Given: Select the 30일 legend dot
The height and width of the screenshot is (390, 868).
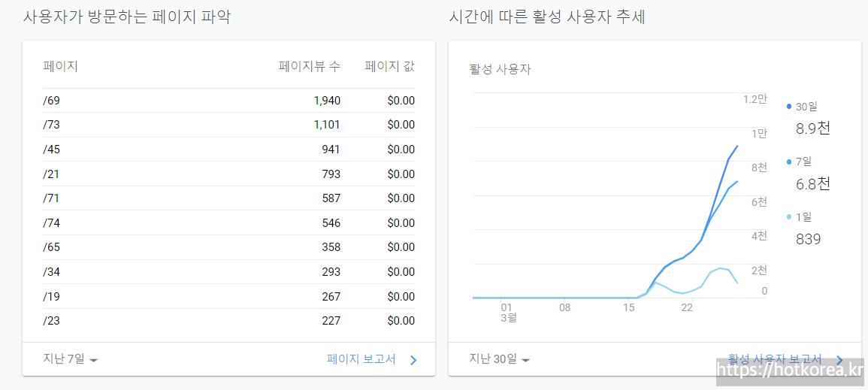Looking at the screenshot, I should point(789,106).
